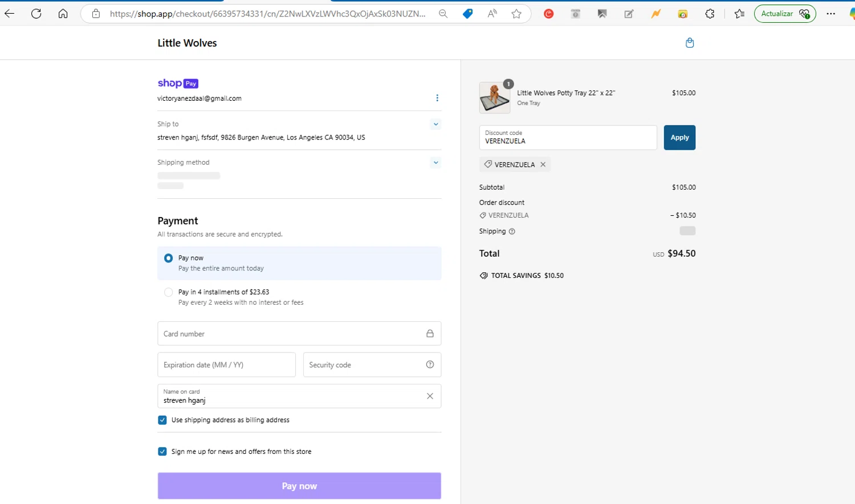Open the cart bag icon
This screenshot has width=855, height=504.
pyautogui.click(x=690, y=43)
